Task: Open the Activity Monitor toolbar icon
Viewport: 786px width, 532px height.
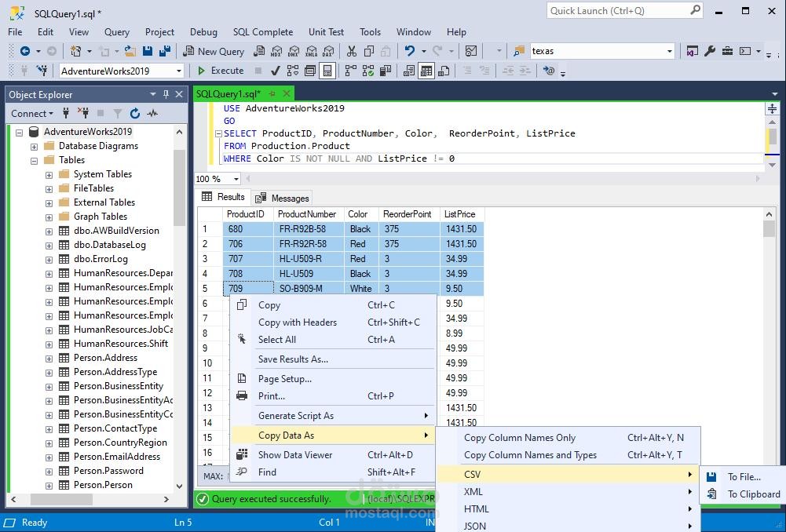Action: pyautogui.click(x=471, y=51)
